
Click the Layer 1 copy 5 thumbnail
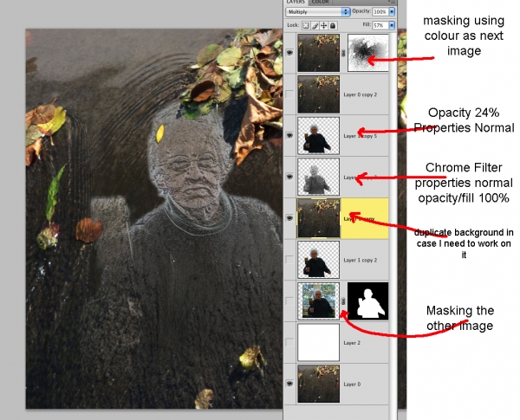318,136
